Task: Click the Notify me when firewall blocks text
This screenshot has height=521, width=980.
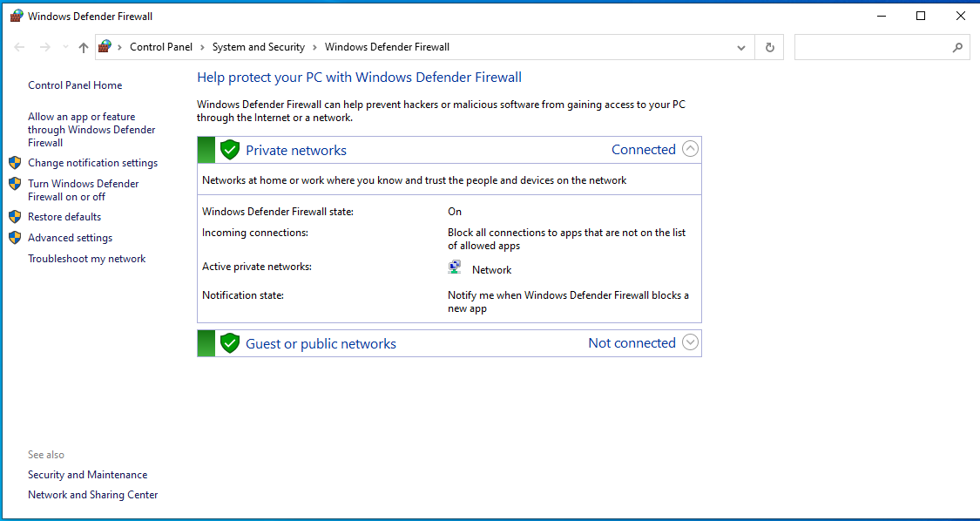Action: pyautogui.click(x=569, y=301)
